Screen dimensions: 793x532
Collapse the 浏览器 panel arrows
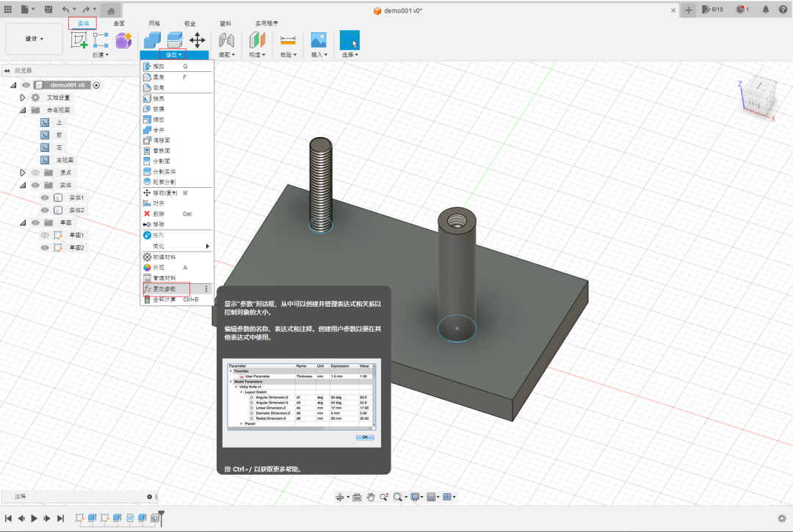click(x=7, y=70)
